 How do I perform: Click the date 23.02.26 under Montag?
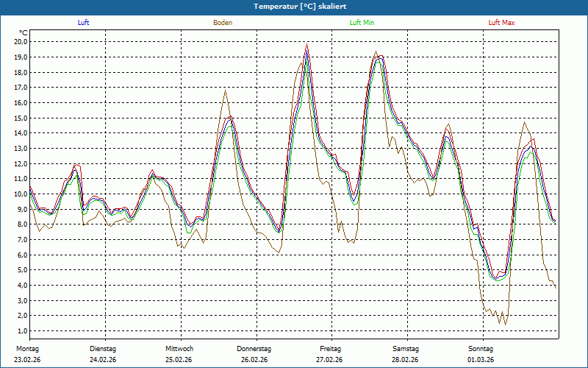pyautogui.click(x=27, y=360)
